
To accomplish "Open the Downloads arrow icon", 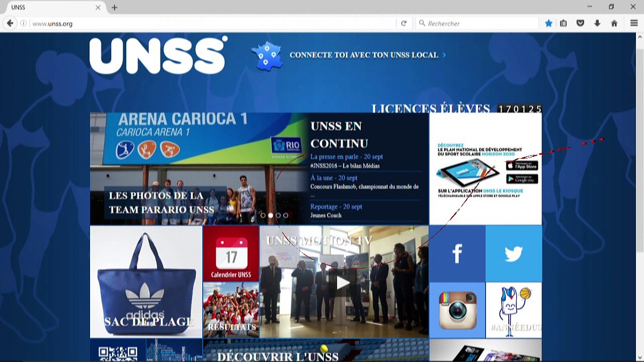I will 597,23.
